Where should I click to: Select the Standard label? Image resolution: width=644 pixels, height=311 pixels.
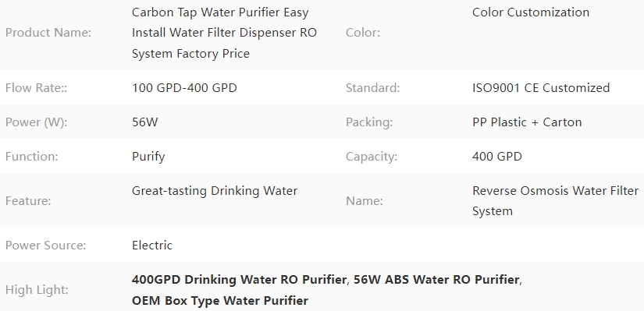pos(372,88)
